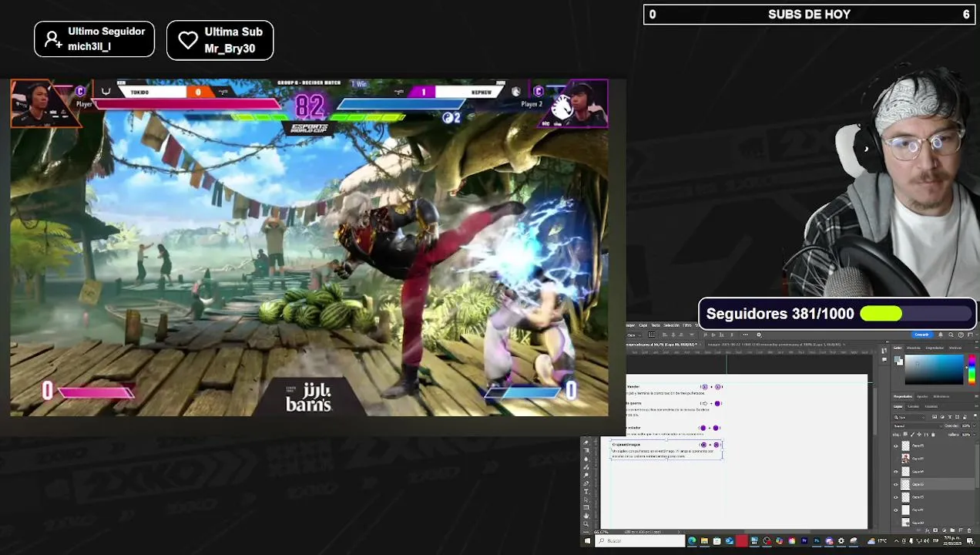This screenshot has height=555, width=980.
Task: Open the layer filter Tipo dropdown
Action: [x=909, y=417]
